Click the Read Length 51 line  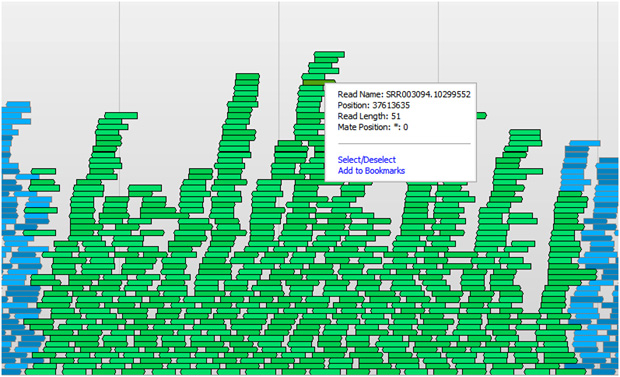[x=369, y=116]
